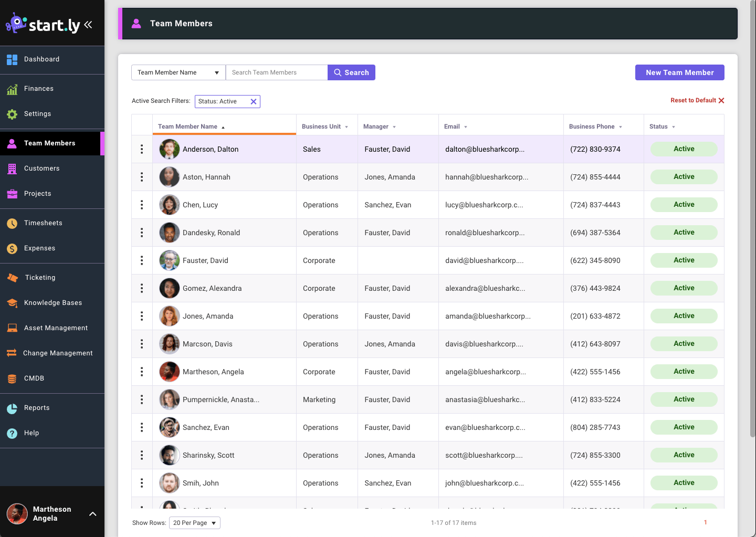Open the Change Management section
Screen dimensions: 756x537
click(58, 353)
